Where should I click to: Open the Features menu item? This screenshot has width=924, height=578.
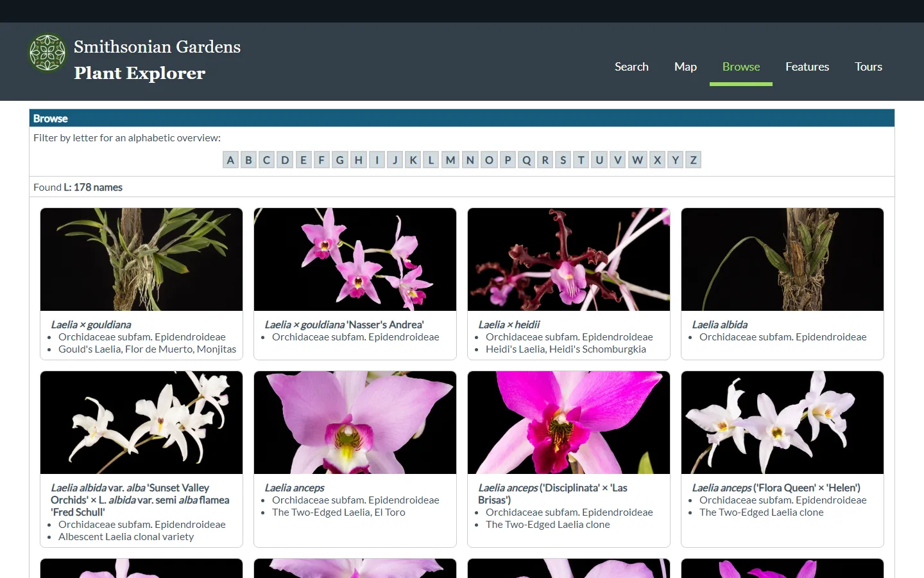pos(807,67)
